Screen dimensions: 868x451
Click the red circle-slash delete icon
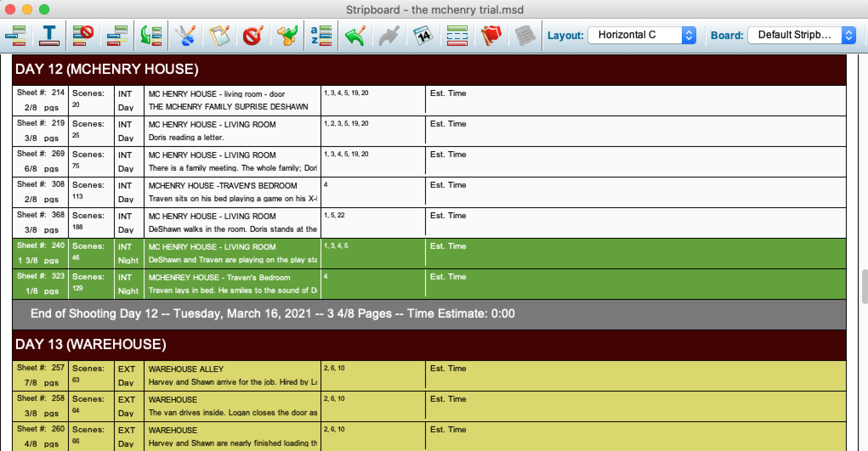(253, 35)
